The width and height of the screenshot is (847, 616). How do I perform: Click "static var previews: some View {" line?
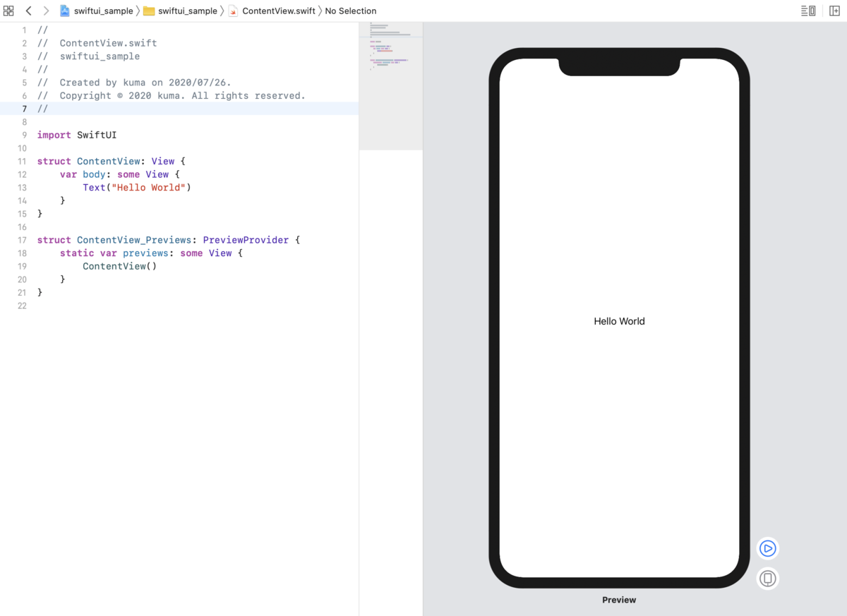click(151, 253)
